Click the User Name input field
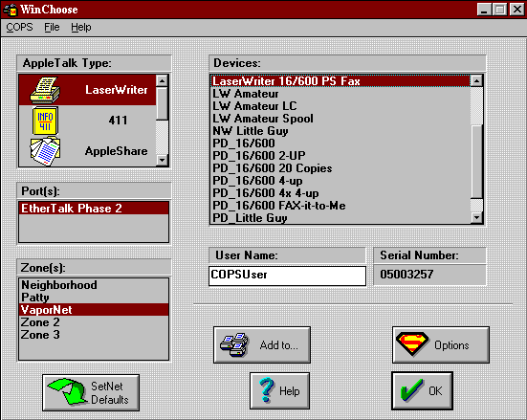The width and height of the screenshot is (527, 420). [x=287, y=276]
